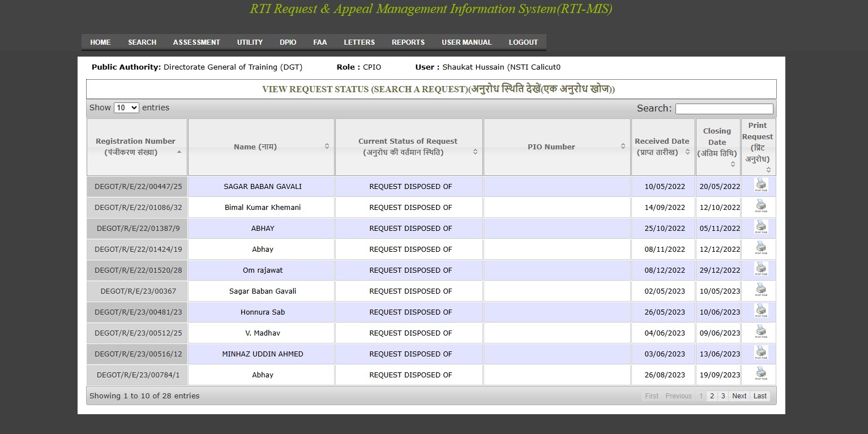Click registration number DEGOT/R/E/23/00512/25
The width and height of the screenshot is (868, 434).
tap(138, 333)
